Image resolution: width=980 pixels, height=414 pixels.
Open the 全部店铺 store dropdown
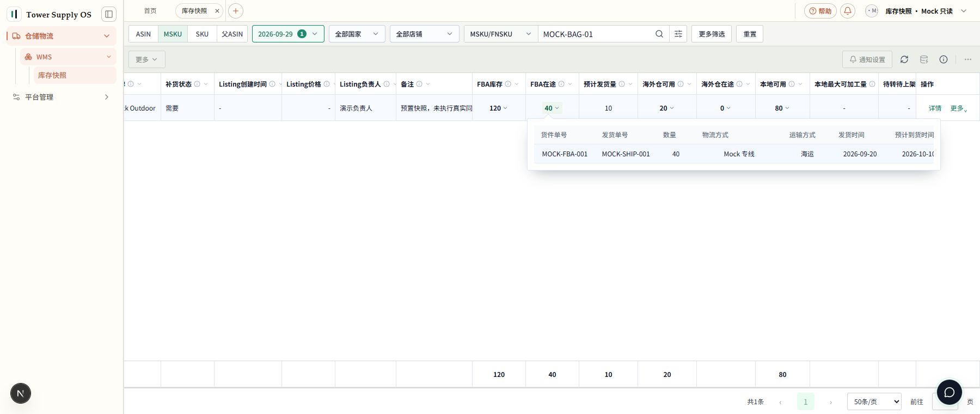pos(424,34)
